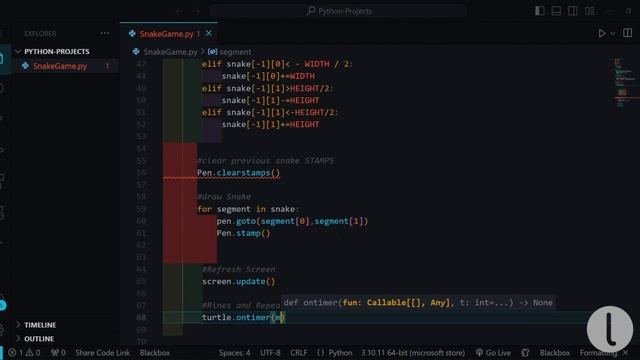640x360 pixels.
Task: Toggle the bottom panel layout
Action: (x=556, y=11)
